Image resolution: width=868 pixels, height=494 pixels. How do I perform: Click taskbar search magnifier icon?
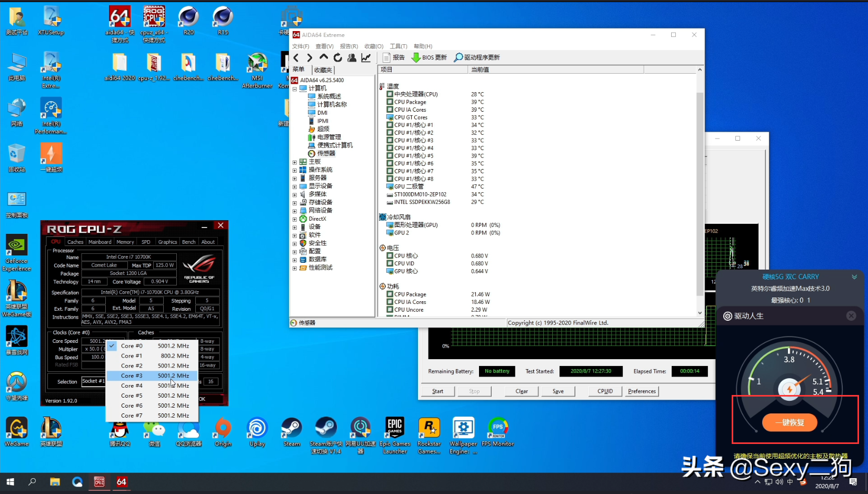[x=32, y=482]
